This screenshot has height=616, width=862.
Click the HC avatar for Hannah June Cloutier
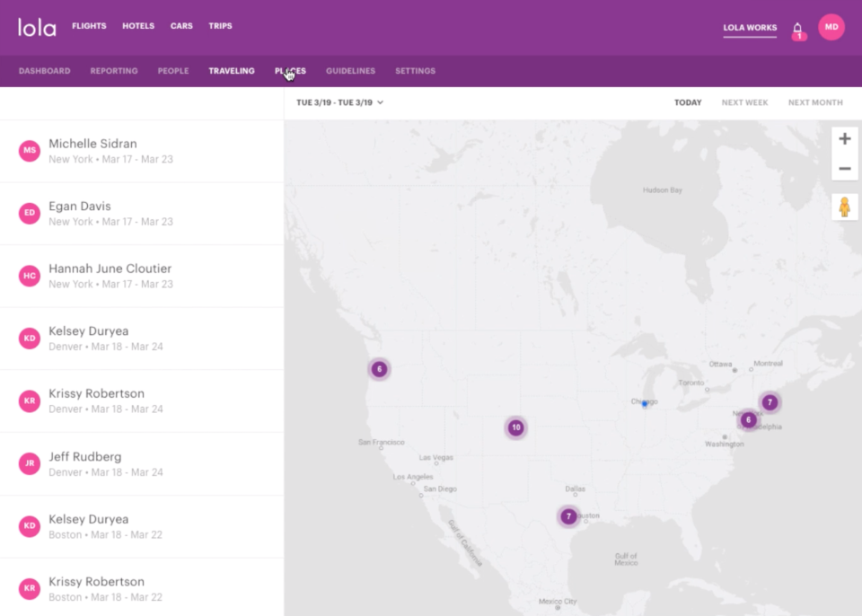tap(30, 276)
